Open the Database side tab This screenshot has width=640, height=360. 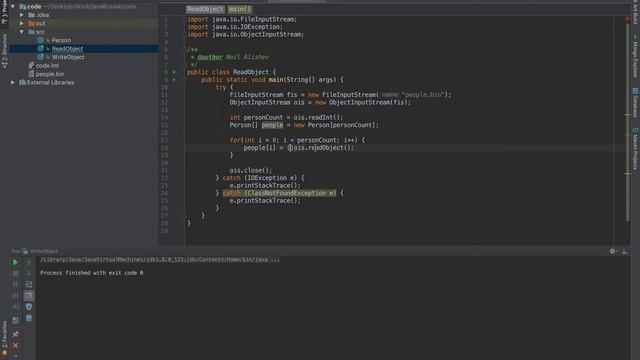tap(635, 102)
